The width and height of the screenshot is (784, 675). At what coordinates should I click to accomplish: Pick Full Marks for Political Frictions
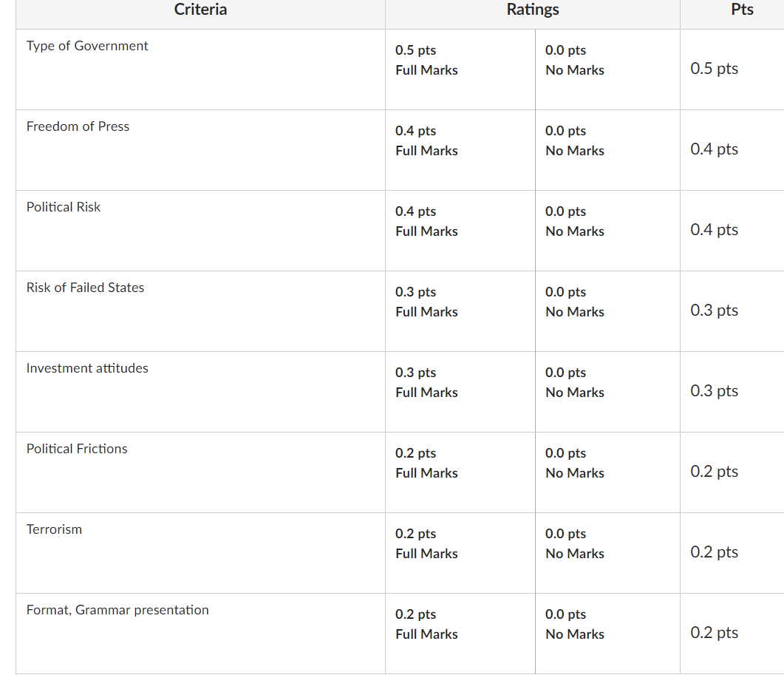(460, 472)
